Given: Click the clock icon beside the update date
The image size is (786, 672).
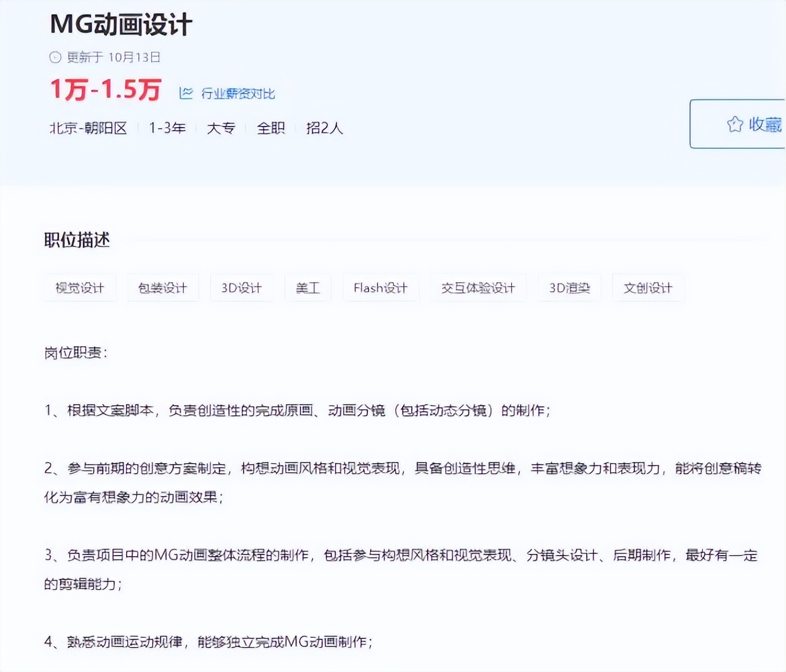Looking at the screenshot, I should coord(55,57).
